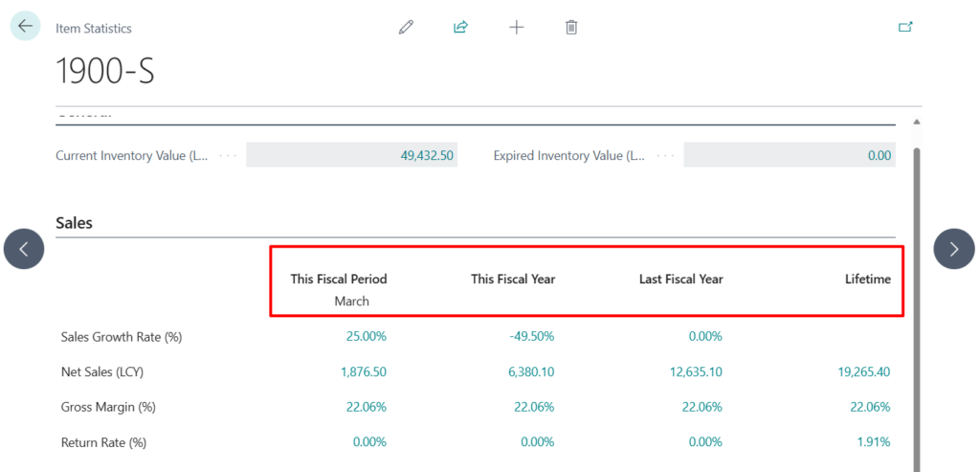Click Sales Growth Rate 25.00% value

click(x=366, y=336)
